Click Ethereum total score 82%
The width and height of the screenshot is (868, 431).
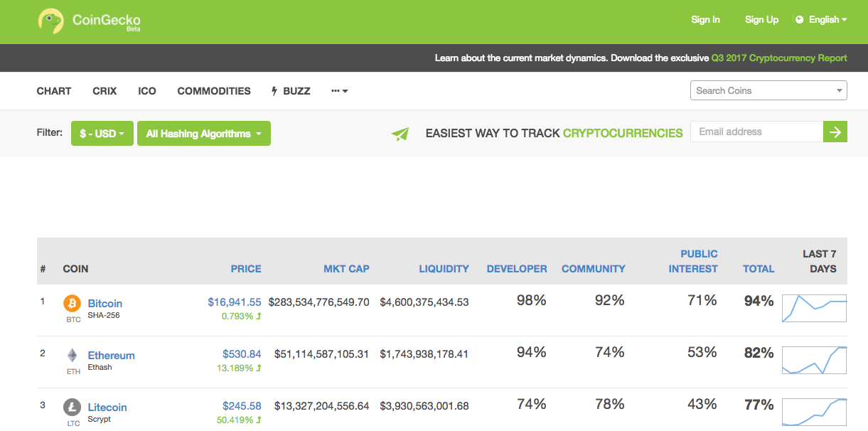tap(759, 353)
